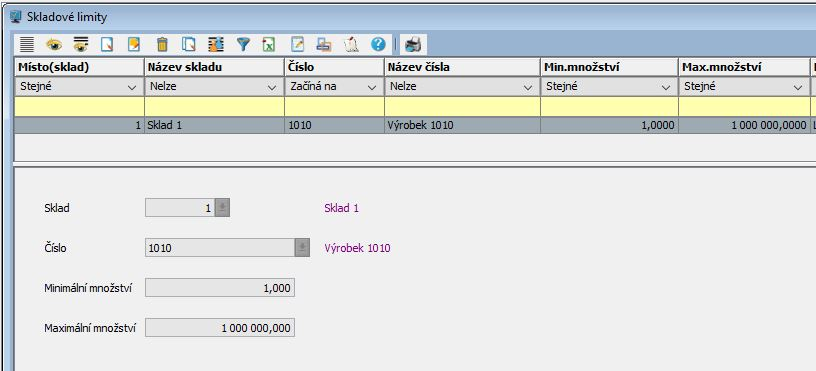816x371 pixels.
Task: Click the yellow filter cell under Max.množství
Action: click(744, 107)
